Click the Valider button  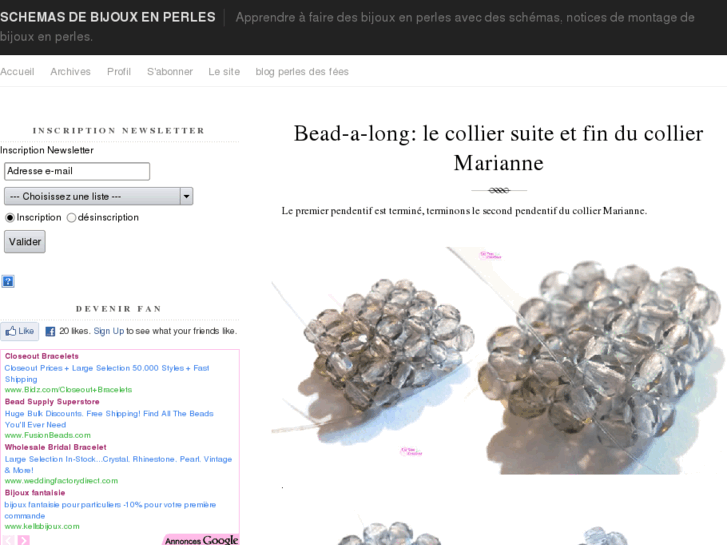click(25, 242)
